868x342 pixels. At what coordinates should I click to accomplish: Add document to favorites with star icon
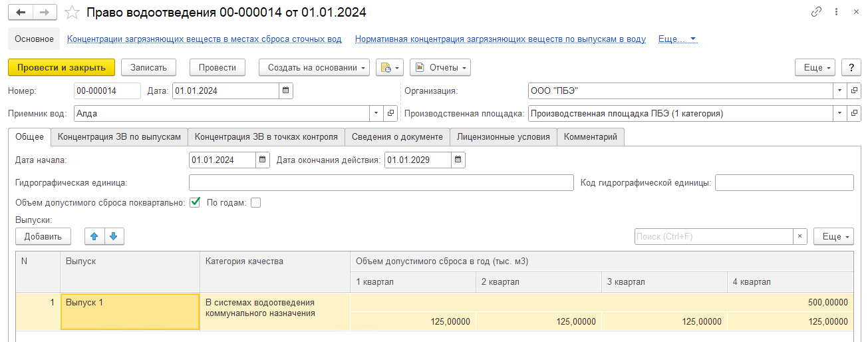click(74, 13)
